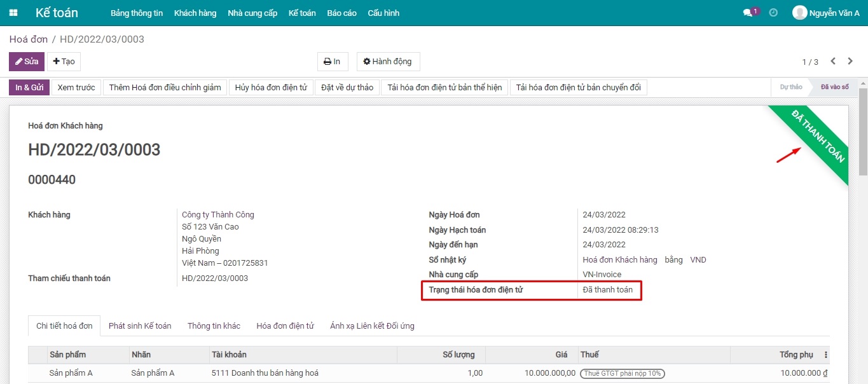Click Nguyễn Văn A user avatar

(799, 13)
